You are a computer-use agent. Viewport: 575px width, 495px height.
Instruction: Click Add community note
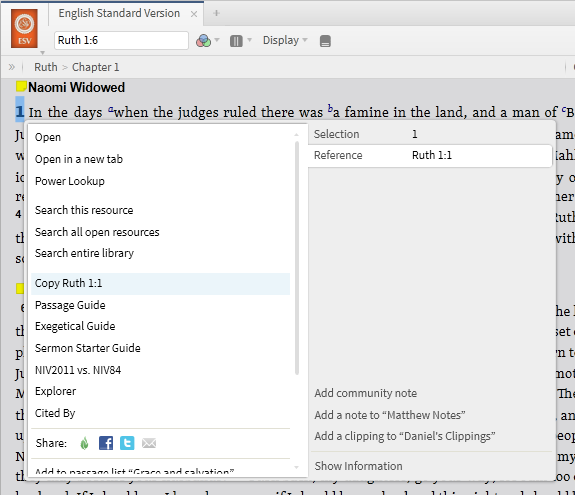click(x=366, y=393)
